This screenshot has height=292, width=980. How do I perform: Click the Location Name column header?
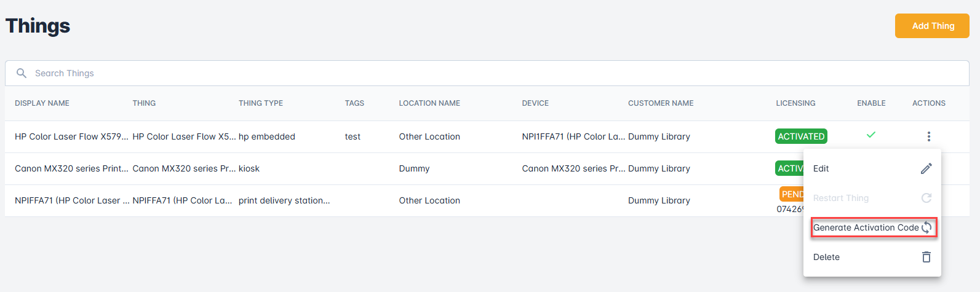[x=429, y=103]
